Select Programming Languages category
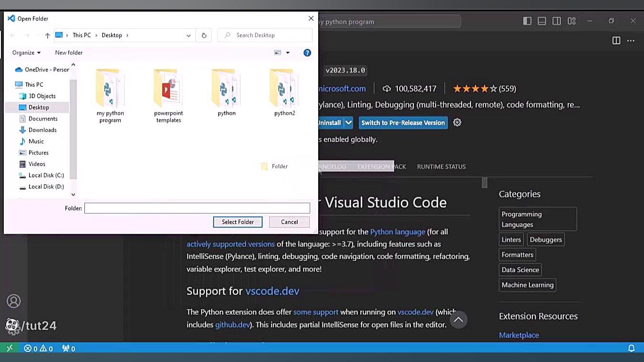644x362 pixels. (538, 219)
